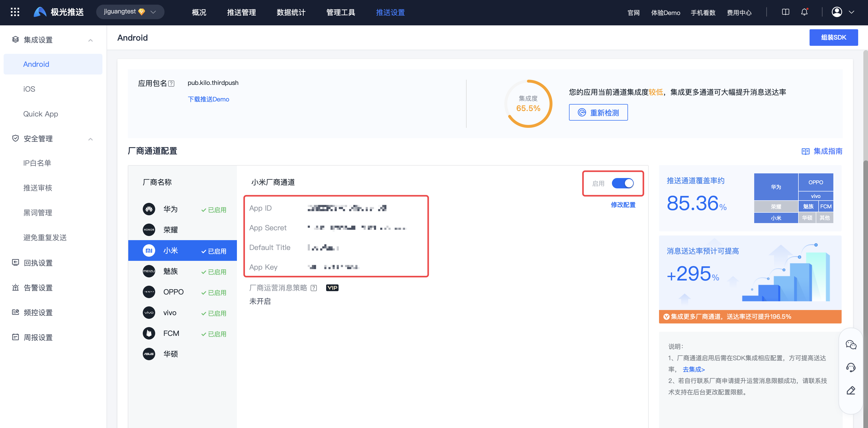Open the apps grid launcher icon
Image resolution: width=868 pixels, height=428 pixels.
pos(15,12)
